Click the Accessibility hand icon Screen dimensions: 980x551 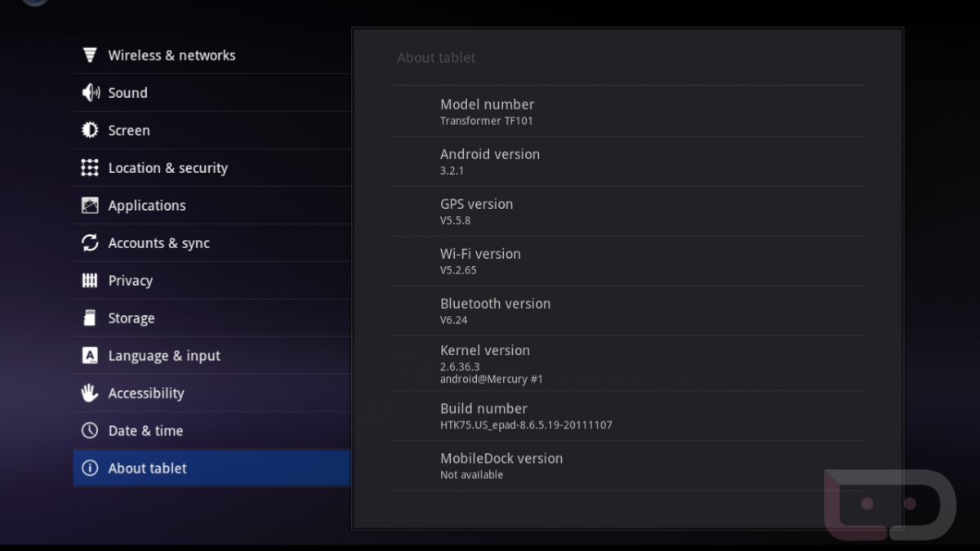pos(90,393)
